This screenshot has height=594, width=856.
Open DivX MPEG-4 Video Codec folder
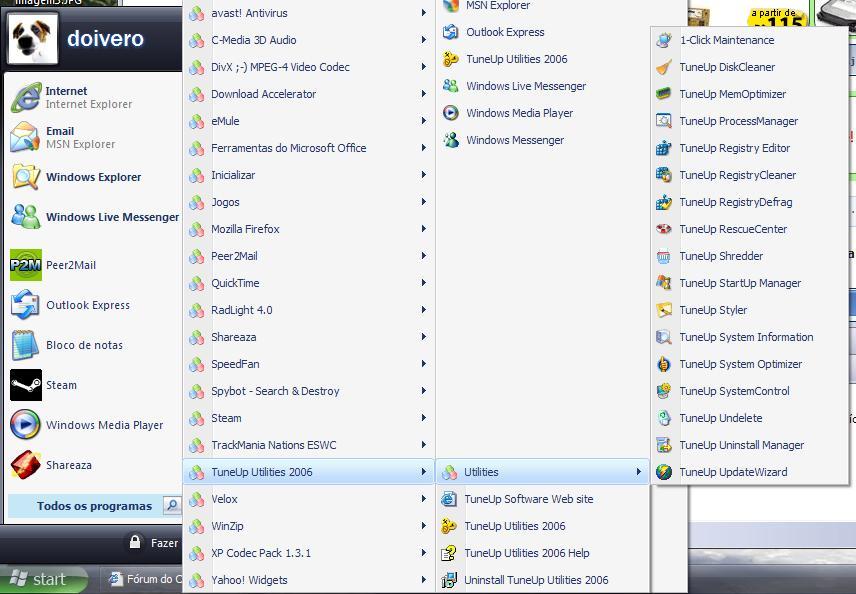tap(308, 67)
